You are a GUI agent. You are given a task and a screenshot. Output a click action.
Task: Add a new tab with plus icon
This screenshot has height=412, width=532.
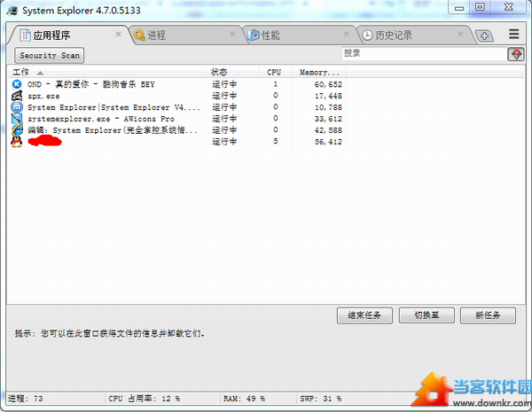(x=484, y=35)
